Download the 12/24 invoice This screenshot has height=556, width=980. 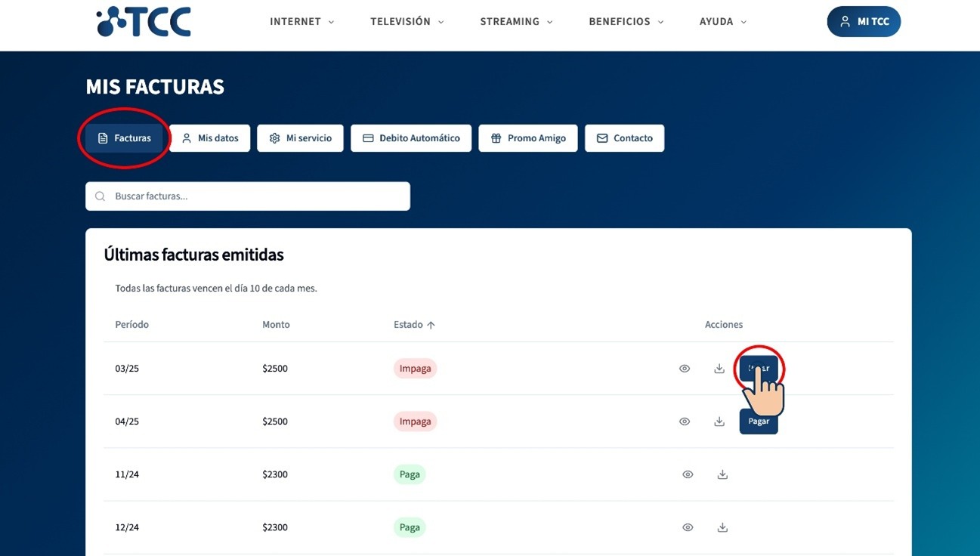click(722, 527)
